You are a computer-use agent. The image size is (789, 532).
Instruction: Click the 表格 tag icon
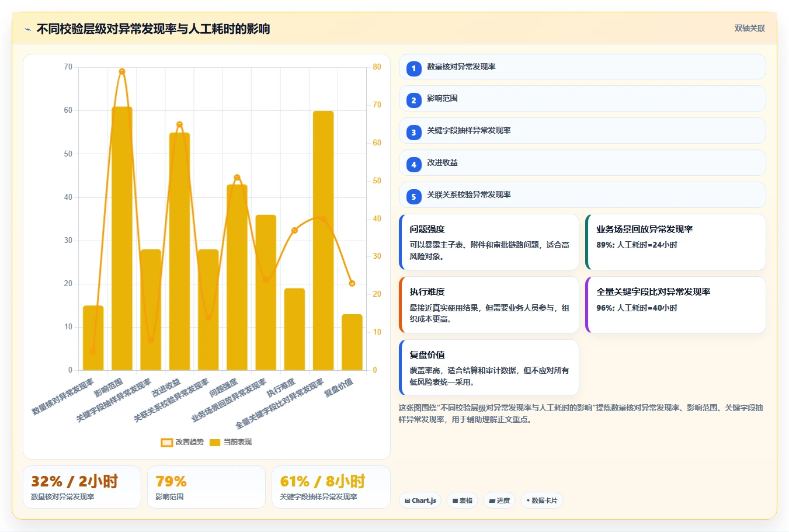[x=455, y=501]
